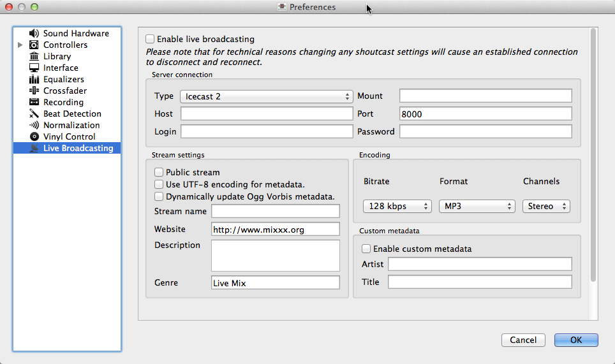Image resolution: width=615 pixels, height=364 pixels.
Task: Open the Bitrate 128 kbps dropdown
Action: (x=397, y=207)
